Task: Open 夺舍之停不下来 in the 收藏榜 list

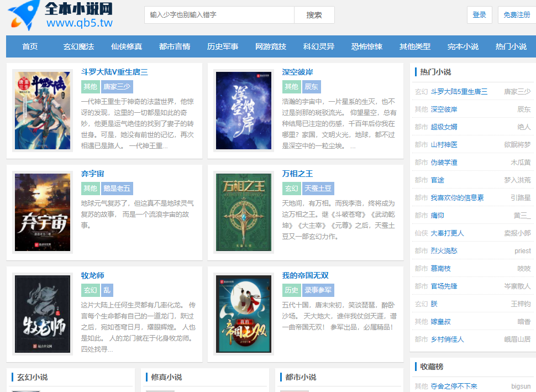Action: tap(454, 386)
